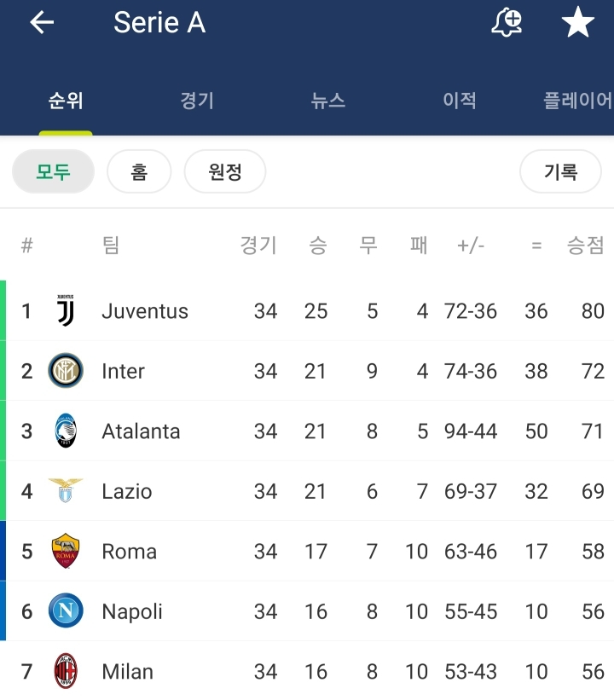Open the 이적 tab

point(459,101)
